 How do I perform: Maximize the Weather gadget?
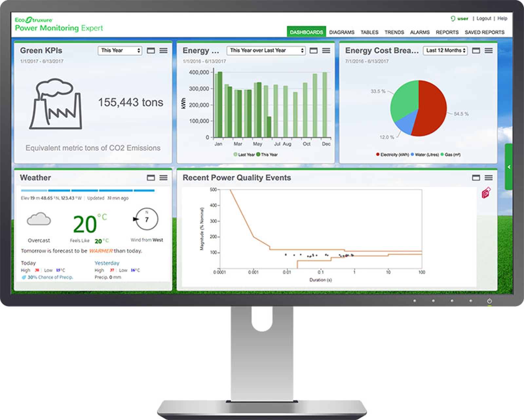click(150, 177)
